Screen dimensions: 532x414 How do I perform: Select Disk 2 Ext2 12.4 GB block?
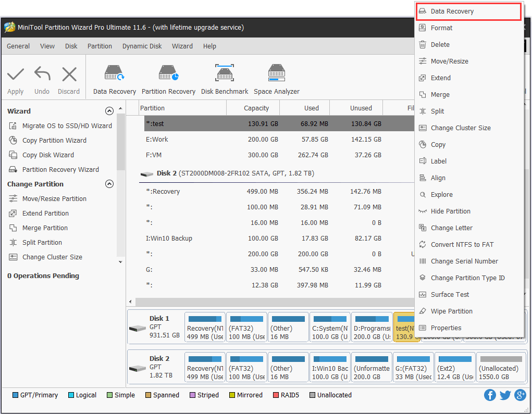tap(455, 368)
